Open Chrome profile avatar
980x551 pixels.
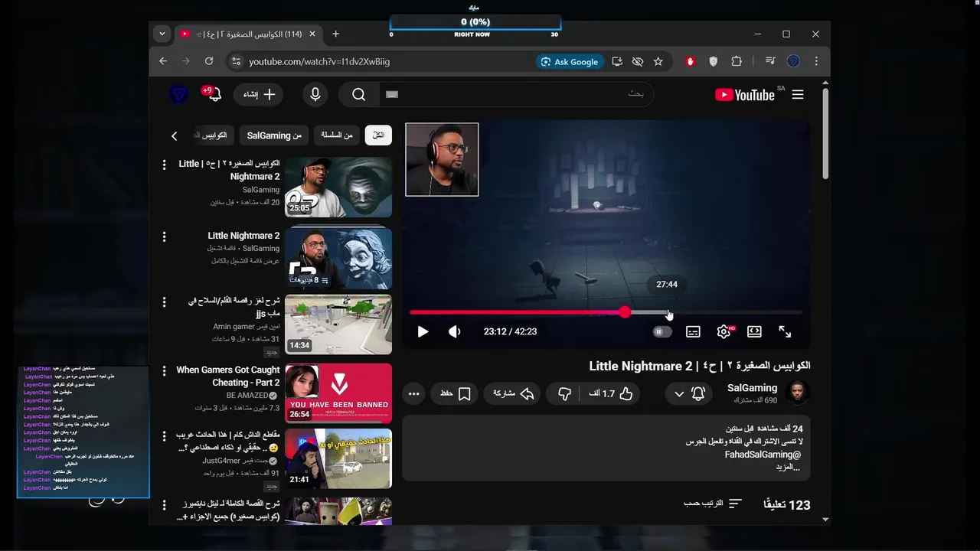coord(793,61)
